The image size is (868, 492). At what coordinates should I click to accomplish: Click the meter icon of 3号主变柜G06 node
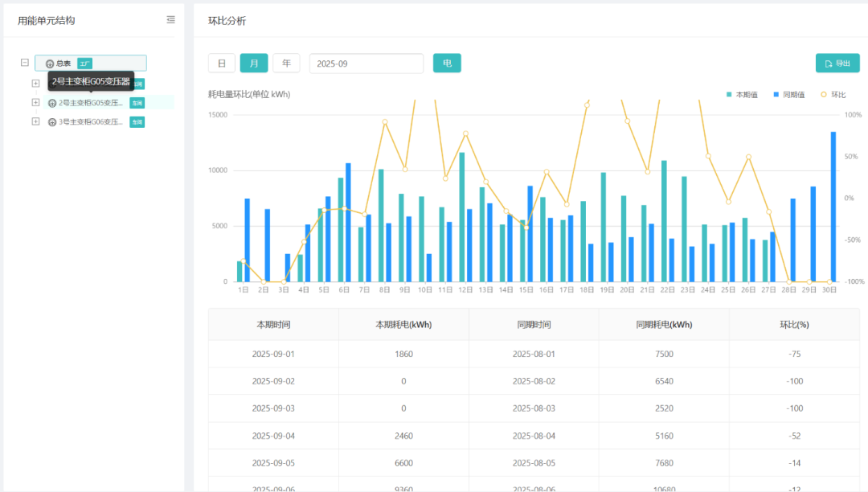52,122
